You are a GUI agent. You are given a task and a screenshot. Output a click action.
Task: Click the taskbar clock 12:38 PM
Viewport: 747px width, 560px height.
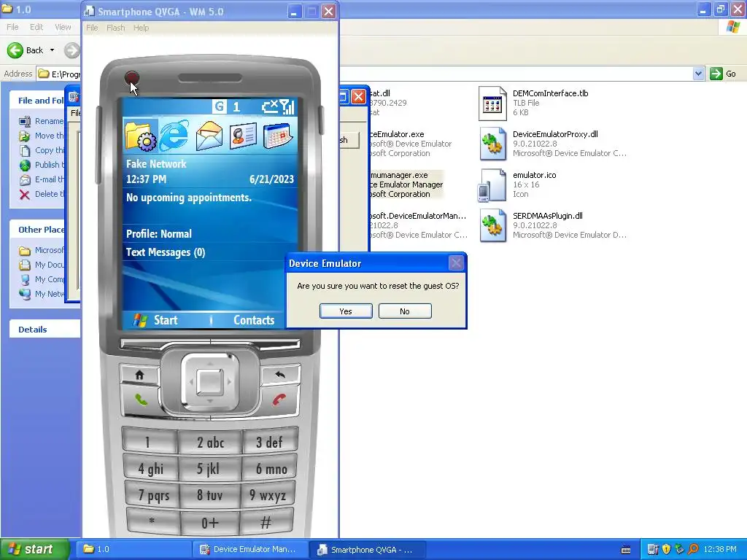(719, 549)
